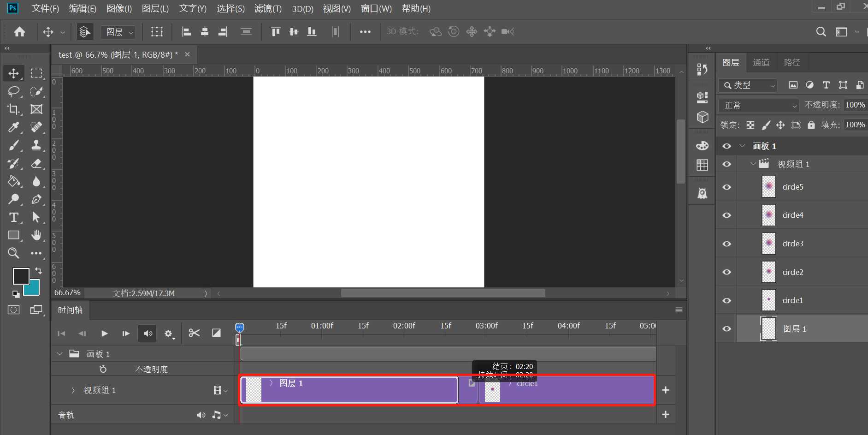Viewport: 868px width, 435px height.
Task: Open the audio track music note dropdown
Action: pos(220,415)
